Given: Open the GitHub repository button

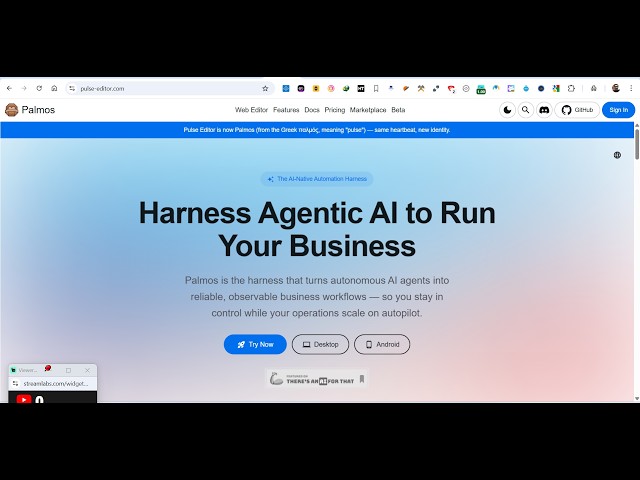Looking at the screenshot, I should [x=577, y=110].
